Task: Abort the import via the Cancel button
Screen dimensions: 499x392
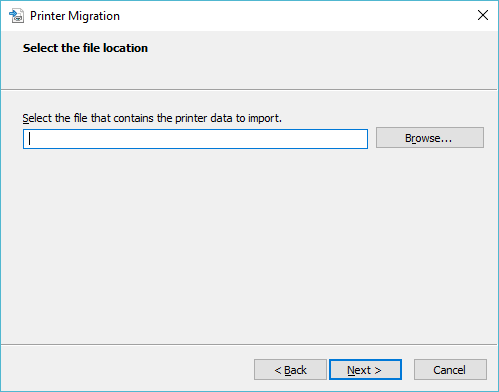Action: click(x=450, y=370)
